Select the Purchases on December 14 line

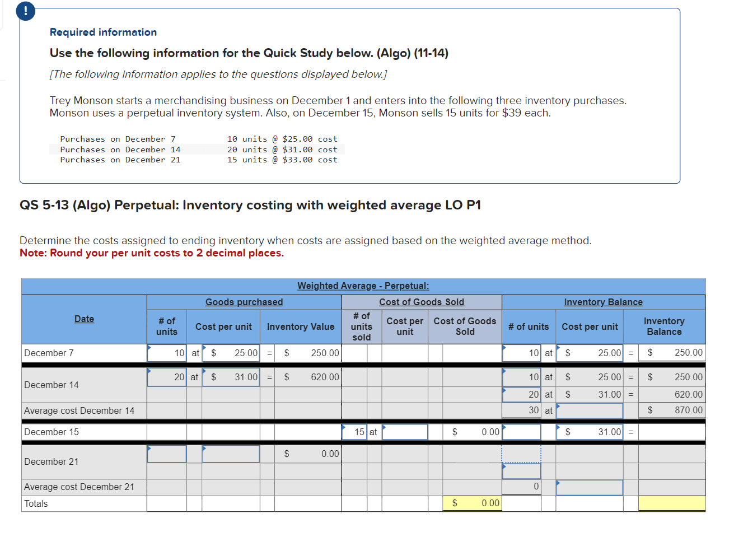click(x=199, y=150)
